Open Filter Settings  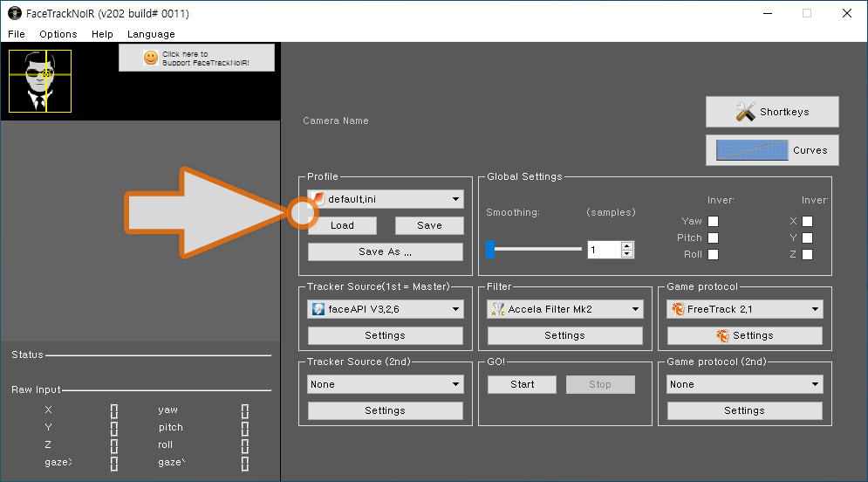click(565, 335)
